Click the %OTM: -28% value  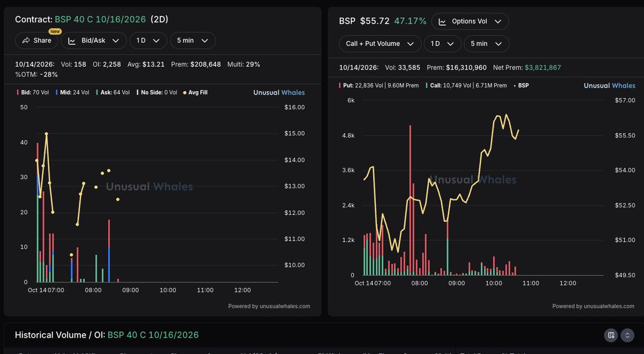coord(36,74)
